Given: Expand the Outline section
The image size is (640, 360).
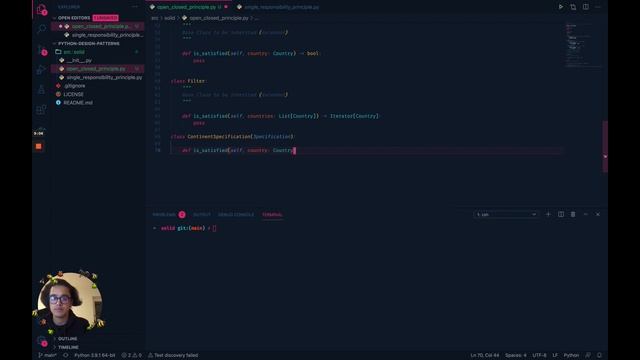Looking at the screenshot, I should pos(67,339).
